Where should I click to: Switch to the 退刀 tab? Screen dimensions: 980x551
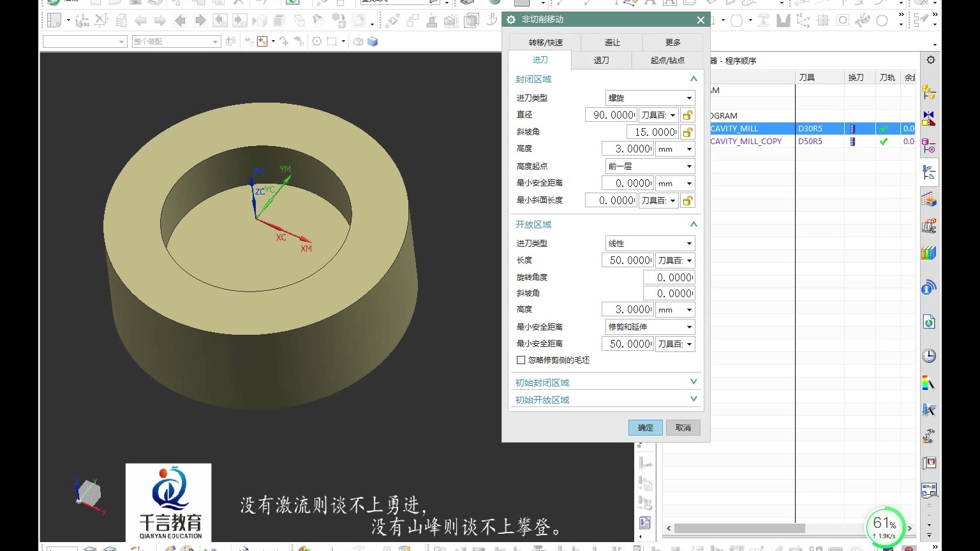[601, 60]
